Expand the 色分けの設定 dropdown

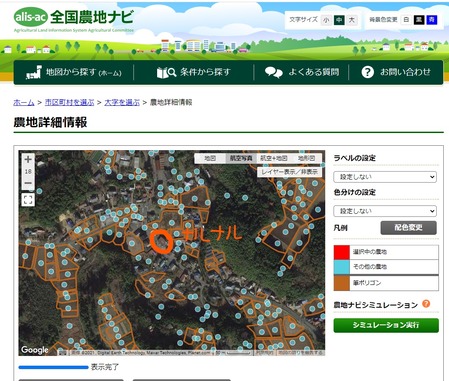click(x=385, y=211)
